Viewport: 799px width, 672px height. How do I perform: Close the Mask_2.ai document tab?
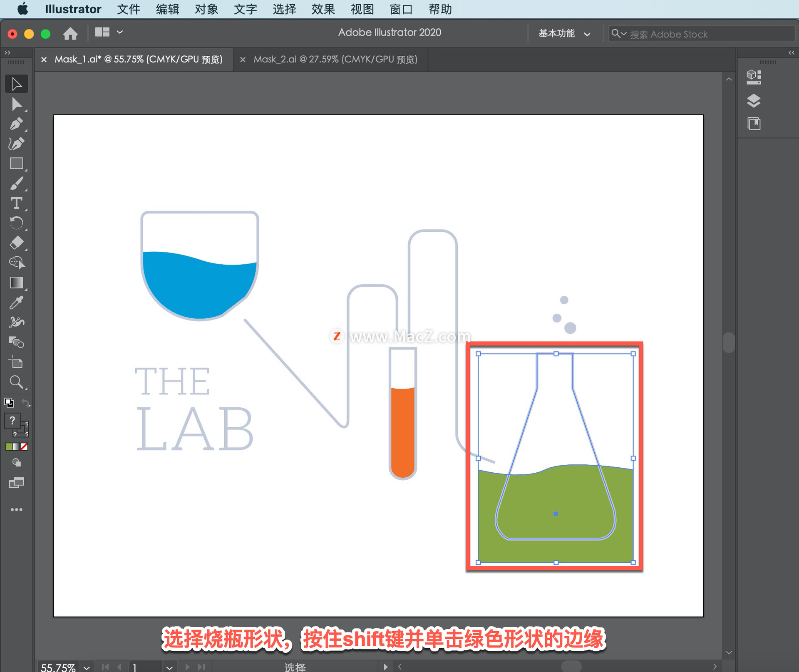coord(243,60)
